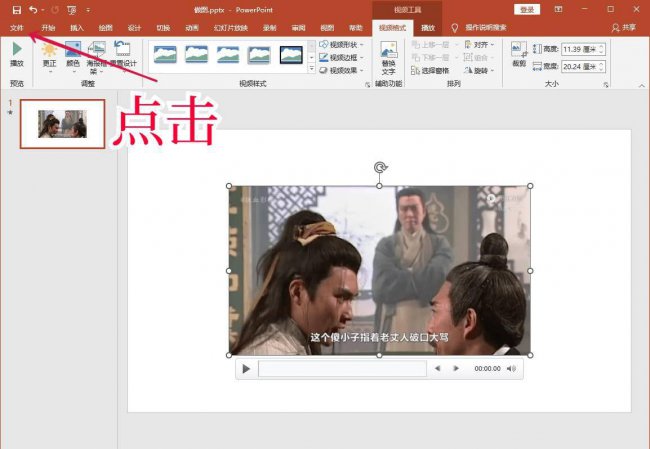
Task: Open the 帮助 (Help) tab
Action: (x=356, y=28)
